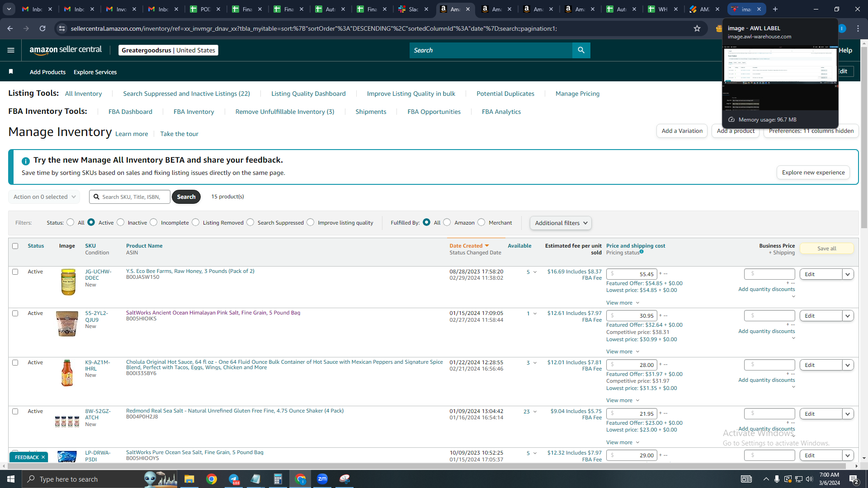Open the Cholula Hot Sauce product thumbnail

(67, 373)
